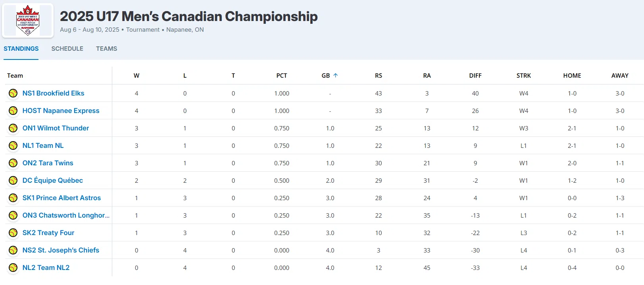Click the HOST Napanee Express team icon
This screenshot has height=285, width=644.
pos(13,111)
